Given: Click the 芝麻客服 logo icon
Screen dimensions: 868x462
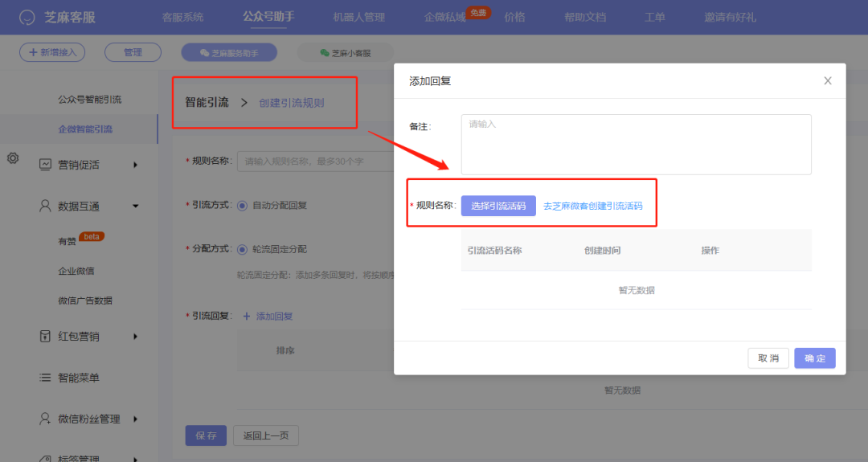Looking at the screenshot, I should [27, 18].
